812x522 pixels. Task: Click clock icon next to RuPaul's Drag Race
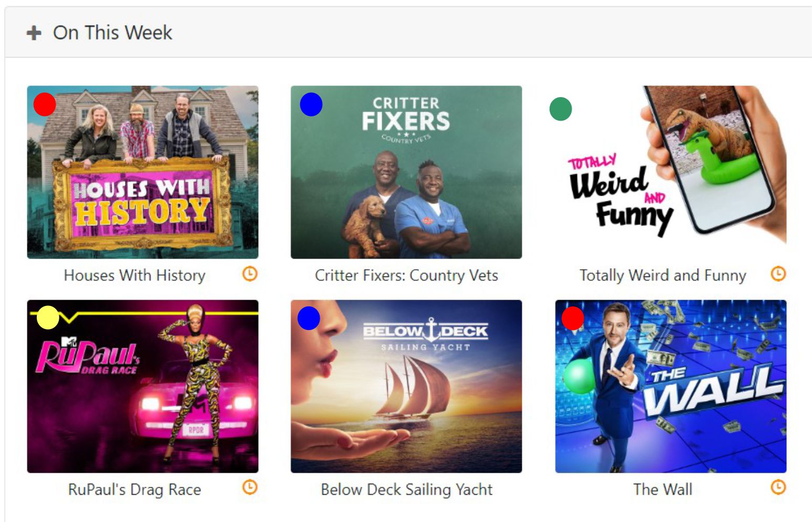pos(250,487)
